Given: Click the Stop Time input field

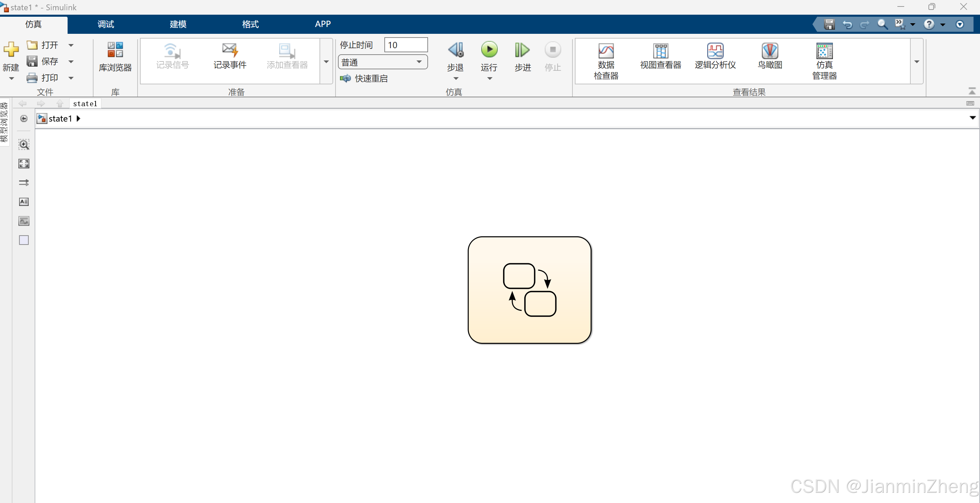Looking at the screenshot, I should click(x=406, y=45).
